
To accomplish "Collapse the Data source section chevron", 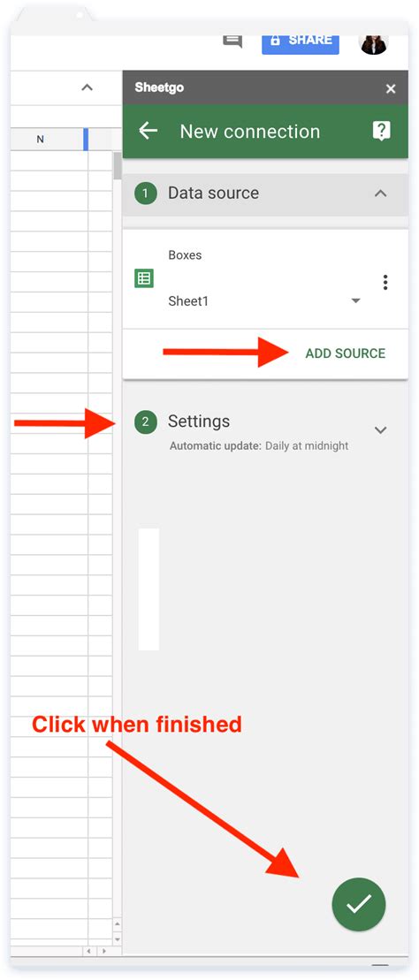I will (x=380, y=194).
